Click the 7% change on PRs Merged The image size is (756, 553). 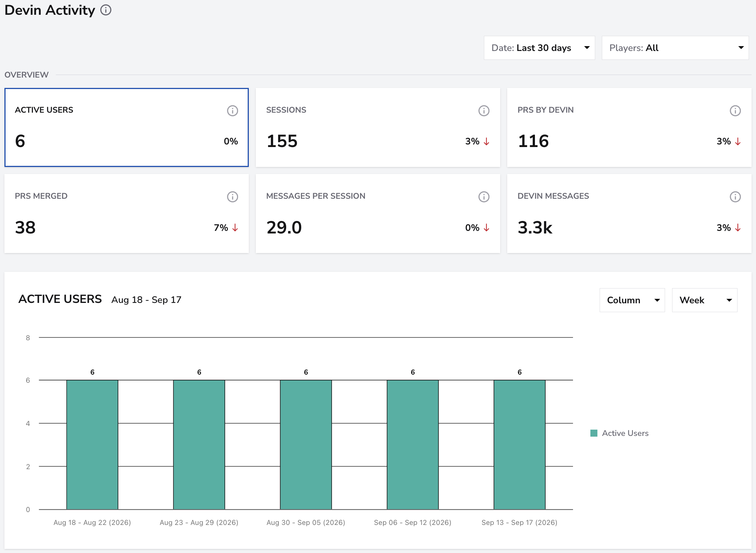click(221, 228)
